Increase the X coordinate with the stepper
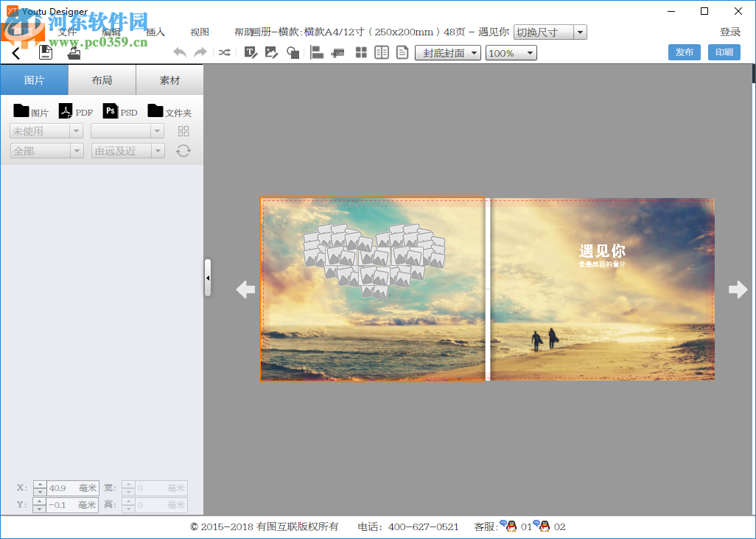The width and height of the screenshot is (756, 539). pyautogui.click(x=40, y=484)
